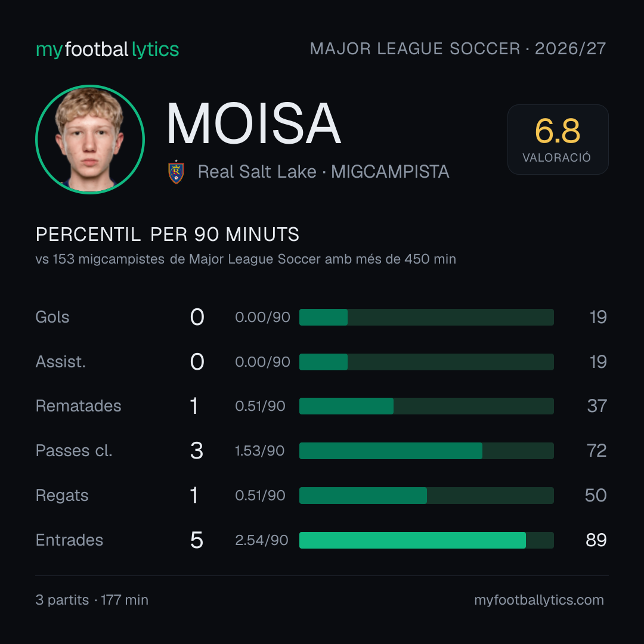Click the 2.54/90 Entrades rate
Screen dimensions: 644x644
pyautogui.click(x=262, y=540)
